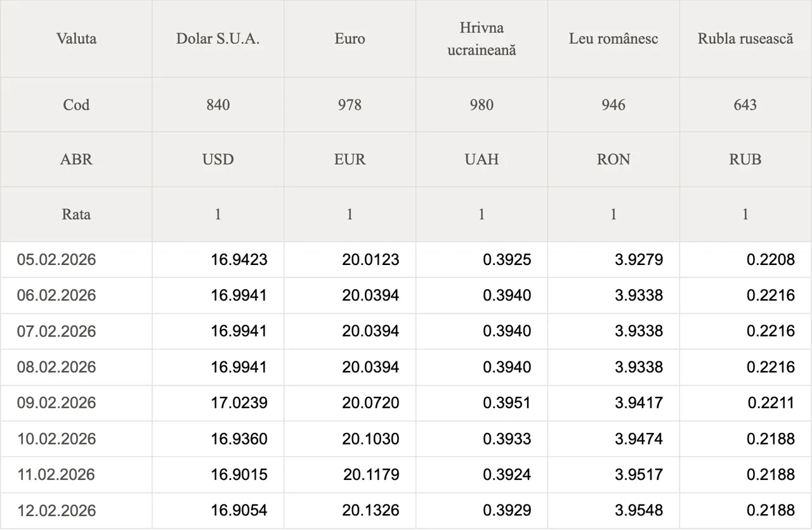Select the USD abbreviation cell
Screen dimensions: 812x530
tap(218, 159)
